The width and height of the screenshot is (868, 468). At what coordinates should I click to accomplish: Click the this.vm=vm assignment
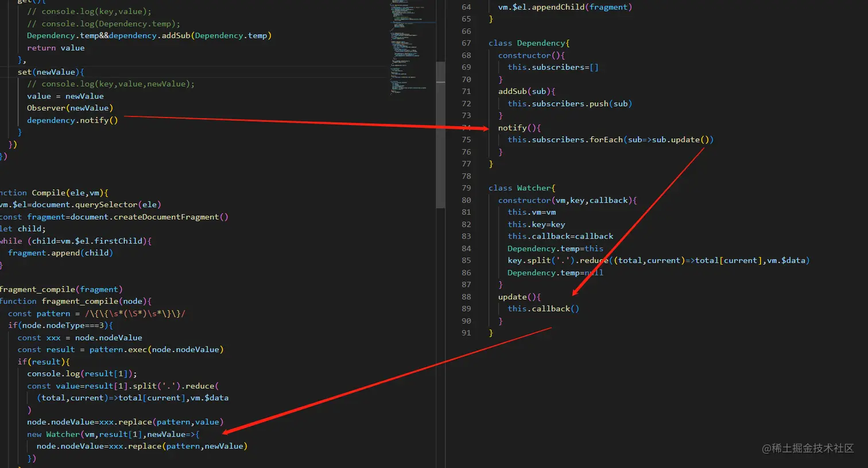point(532,212)
